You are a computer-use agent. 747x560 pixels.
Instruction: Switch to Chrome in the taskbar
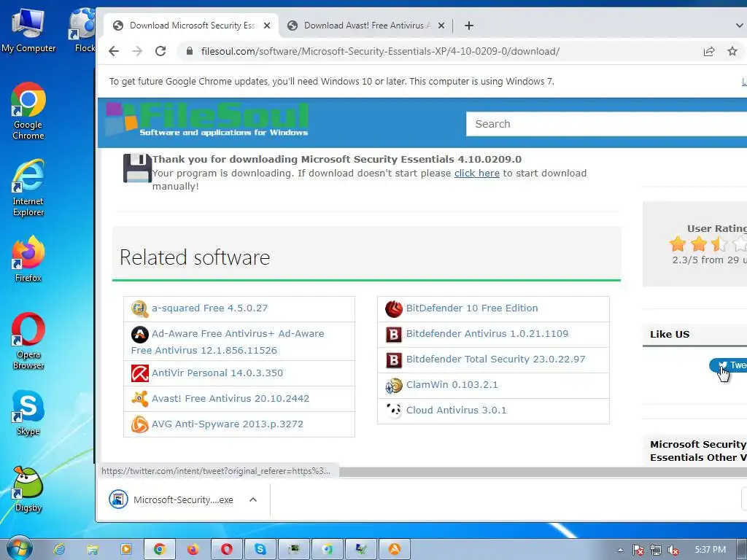(x=160, y=549)
